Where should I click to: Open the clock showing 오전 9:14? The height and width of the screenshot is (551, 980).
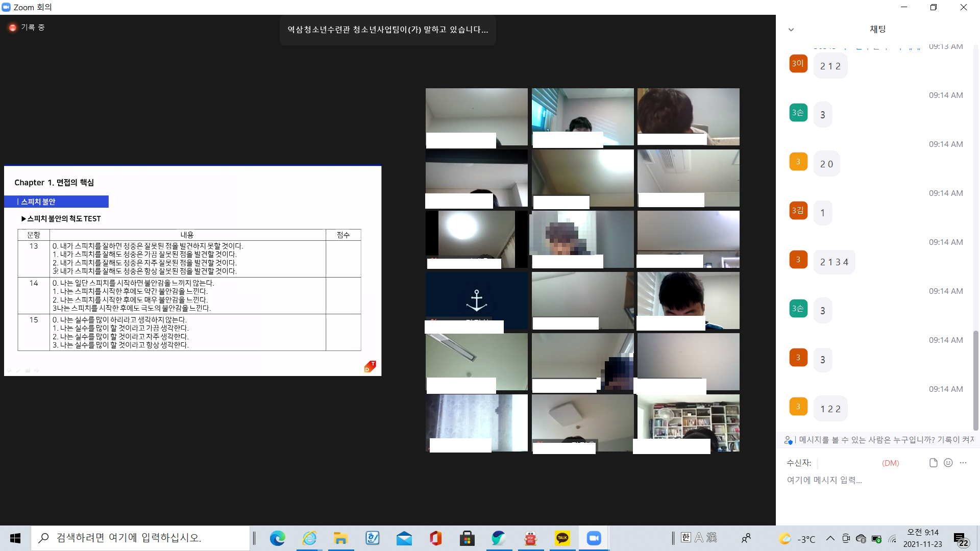pos(923,538)
